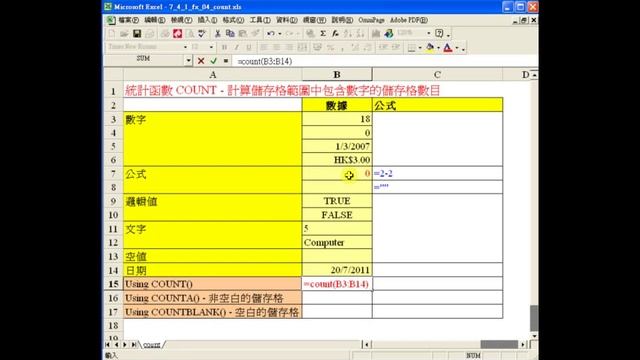Click cell containing Computer
This screenshot has height=360, width=640.
click(337, 242)
